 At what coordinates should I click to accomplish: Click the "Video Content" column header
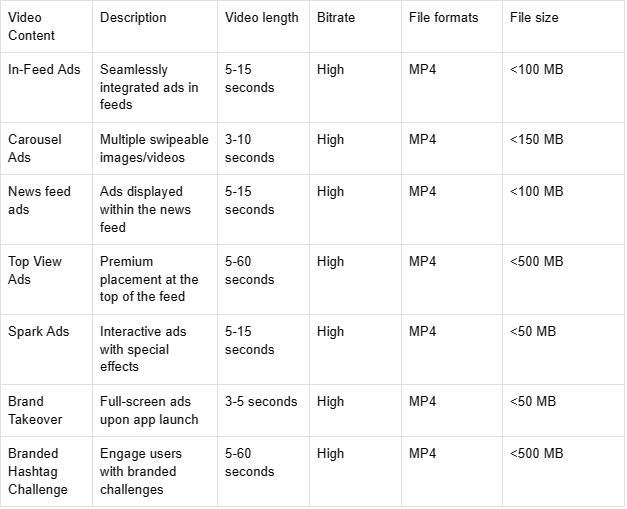click(x=32, y=27)
